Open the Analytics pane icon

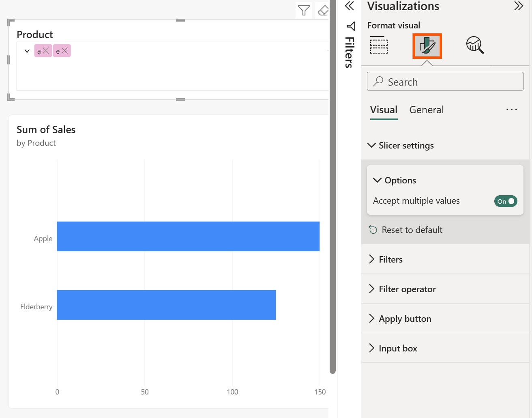474,45
